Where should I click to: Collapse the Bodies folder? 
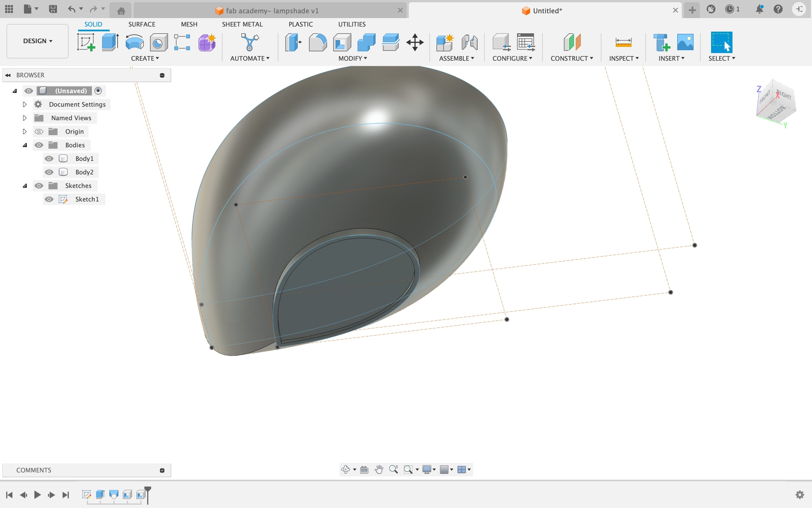(x=25, y=145)
